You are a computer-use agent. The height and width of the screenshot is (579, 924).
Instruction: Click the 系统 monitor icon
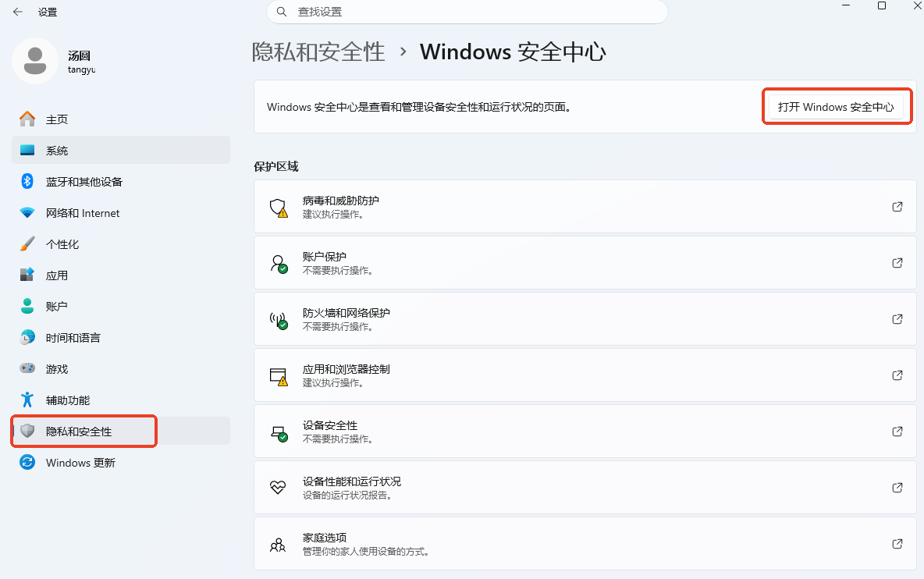(x=27, y=150)
